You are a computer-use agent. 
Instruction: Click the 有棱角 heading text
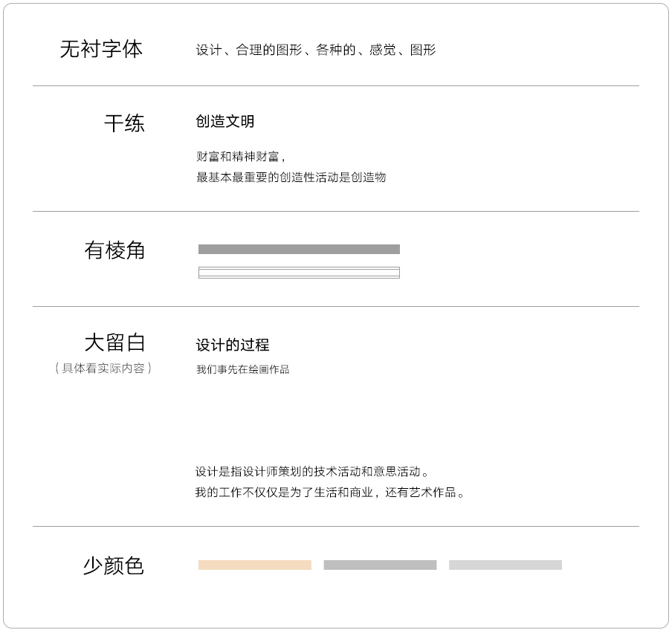(114, 250)
